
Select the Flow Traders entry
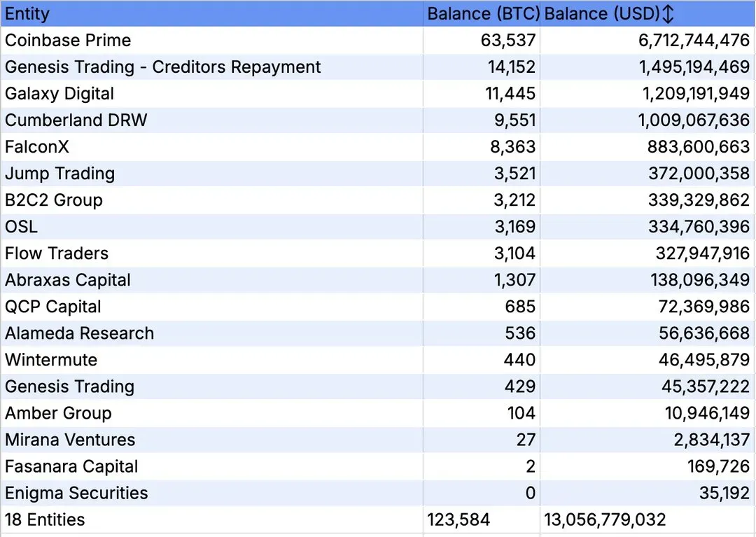pyautogui.click(x=57, y=253)
